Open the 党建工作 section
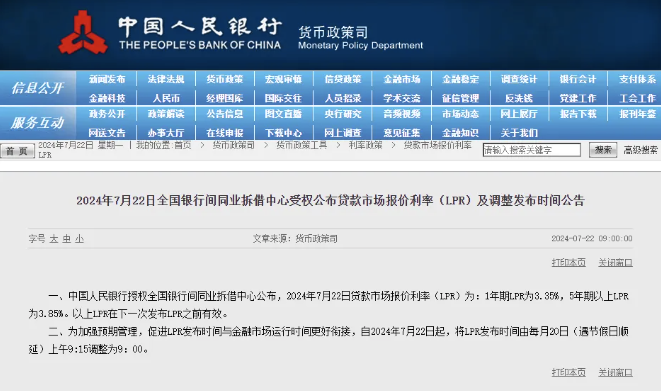The height and width of the screenshot is (391, 661). pyautogui.click(x=578, y=98)
